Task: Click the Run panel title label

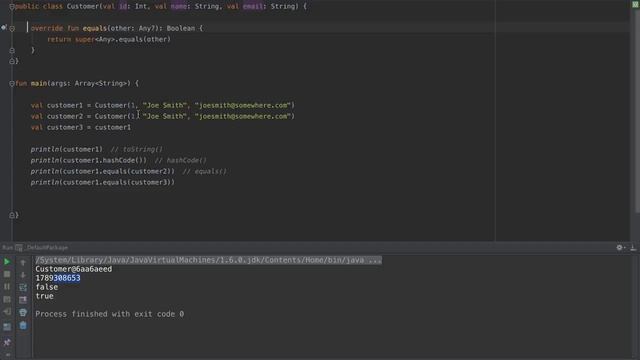Action: coord(7,247)
